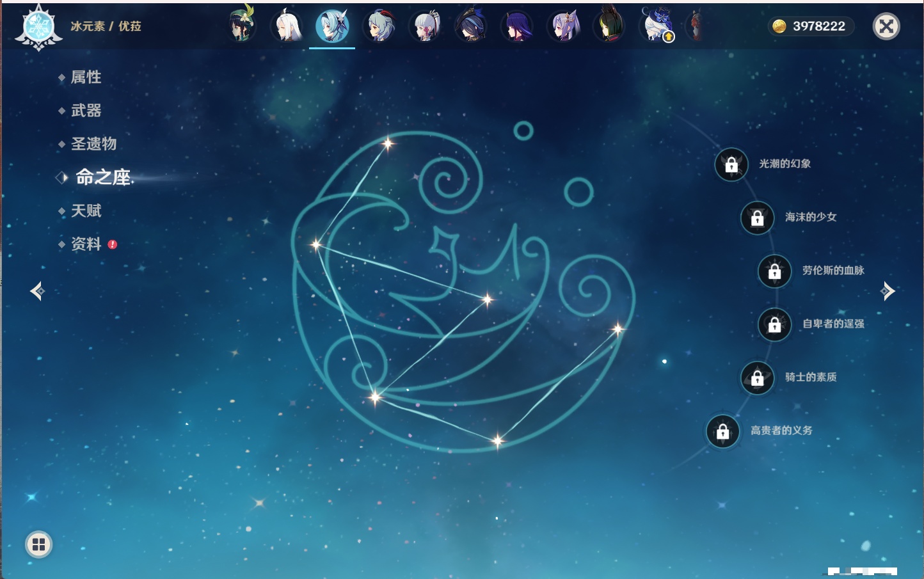
Task: Open the locked 光潮的幻象 constellation node
Action: [x=731, y=164]
